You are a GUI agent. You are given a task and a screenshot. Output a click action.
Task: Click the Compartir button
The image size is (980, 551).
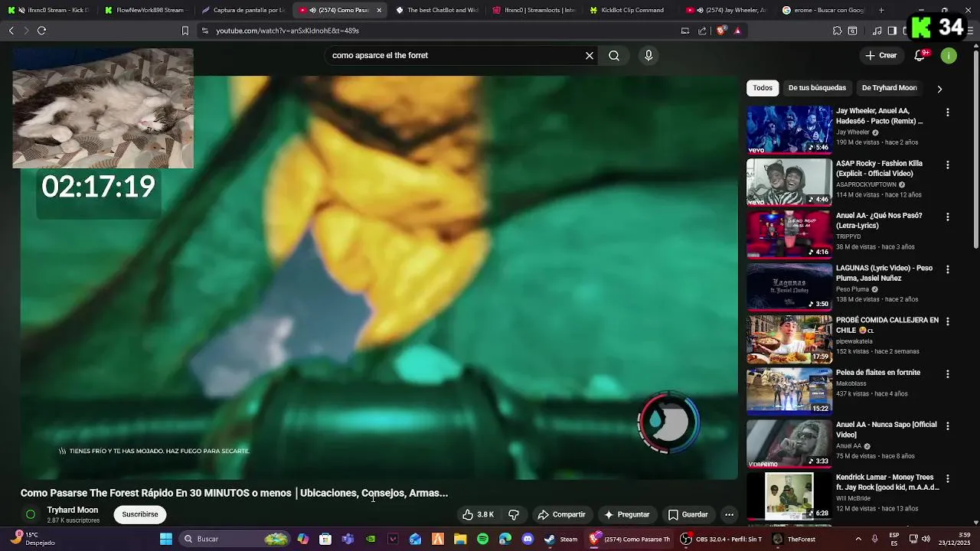click(561, 514)
